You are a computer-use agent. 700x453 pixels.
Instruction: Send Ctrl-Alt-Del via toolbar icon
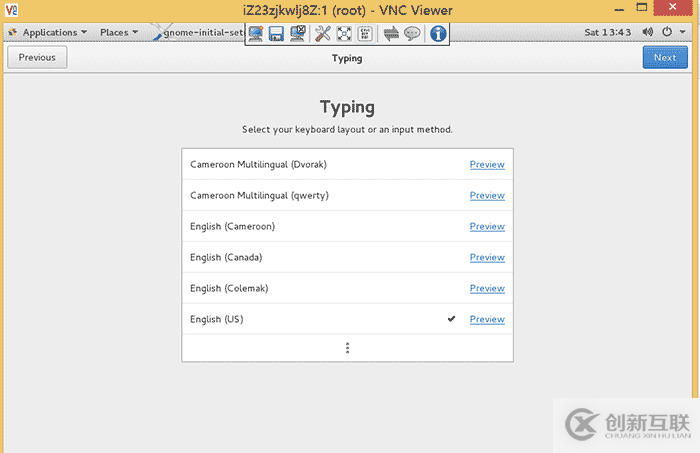(x=365, y=33)
